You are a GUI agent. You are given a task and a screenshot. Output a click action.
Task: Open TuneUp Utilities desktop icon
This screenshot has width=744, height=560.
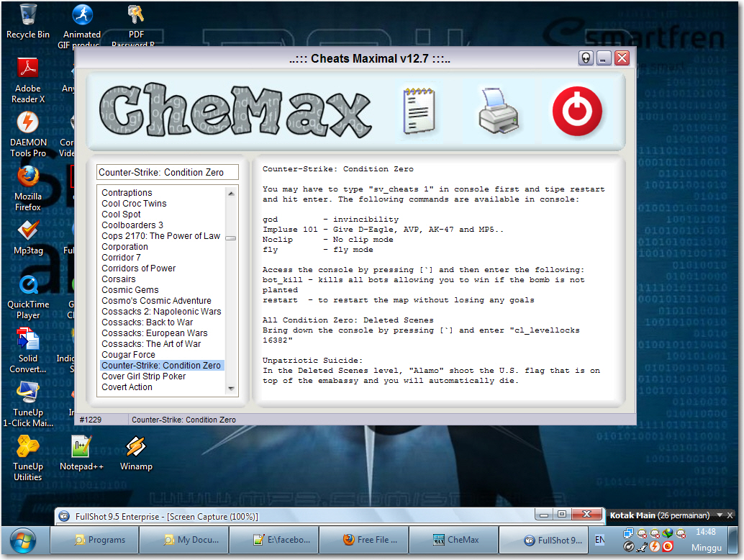pyautogui.click(x=28, y=459)
